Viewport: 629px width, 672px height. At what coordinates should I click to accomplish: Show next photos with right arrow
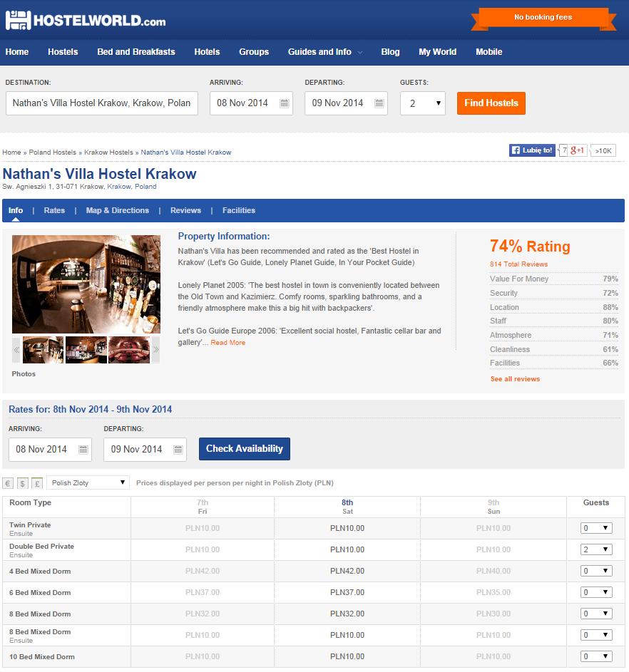[x=156, y=350]
